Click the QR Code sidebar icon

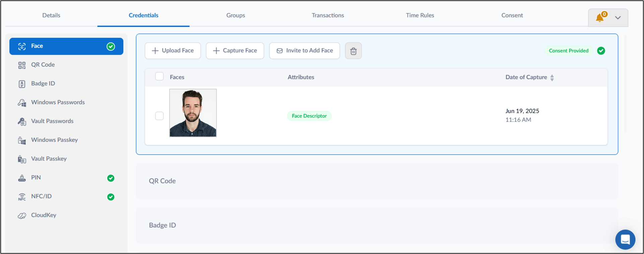22,65
